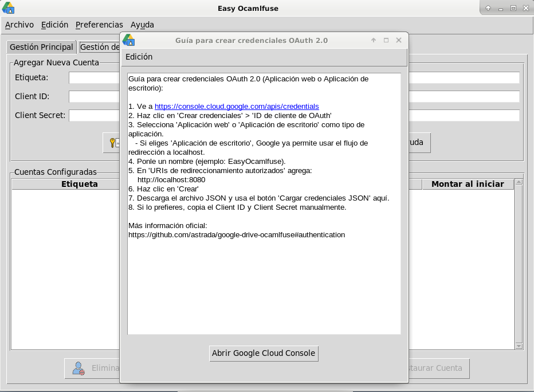Click the text 'http://localhost:8080'
534x392 pixels.
tap(171, 180)
